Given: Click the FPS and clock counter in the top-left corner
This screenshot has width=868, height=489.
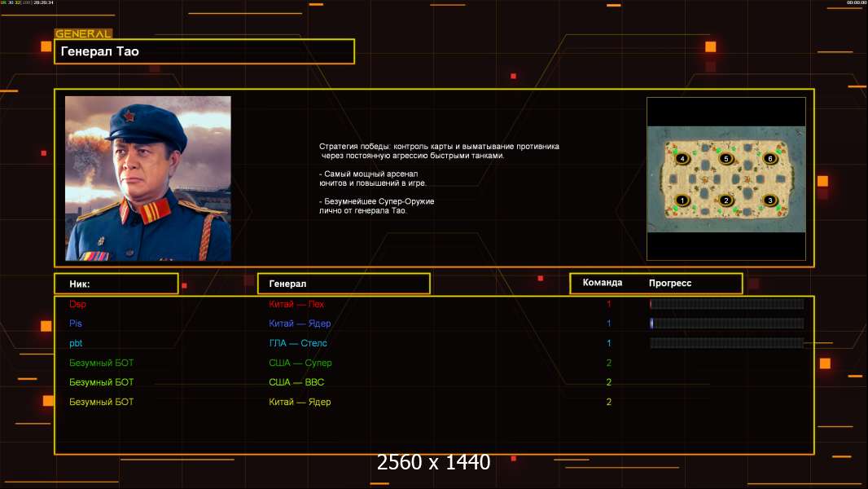Looking at the screenshot, I should [27, 2].
